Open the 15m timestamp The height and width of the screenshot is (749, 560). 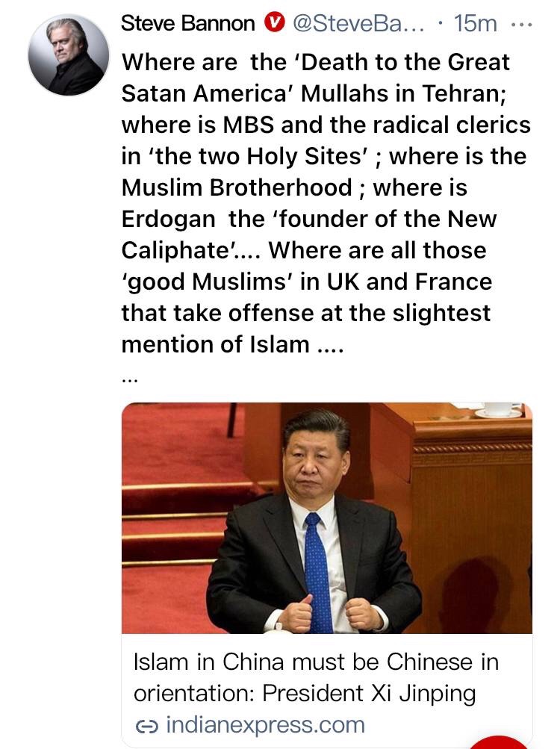[x=475, y=23]
